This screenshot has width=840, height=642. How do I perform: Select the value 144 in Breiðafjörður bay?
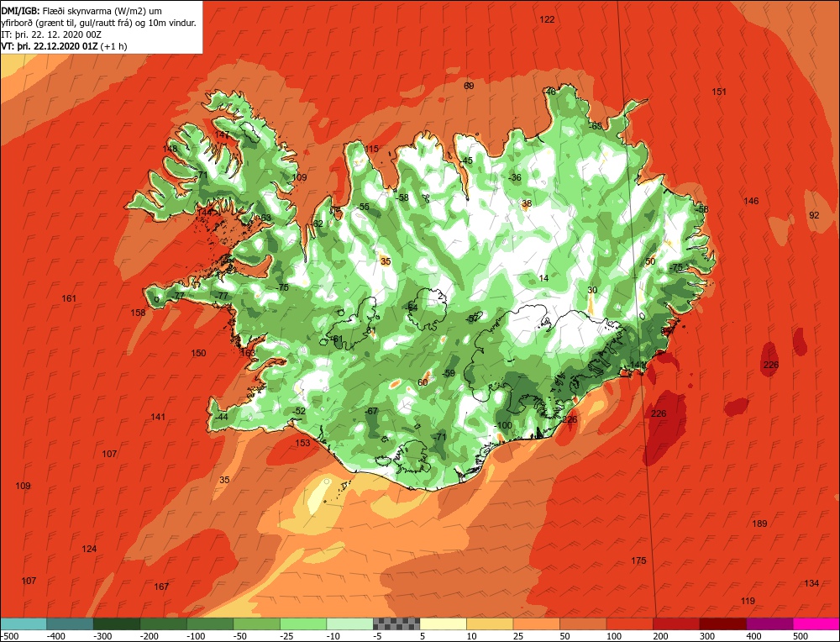coord(204,213)
